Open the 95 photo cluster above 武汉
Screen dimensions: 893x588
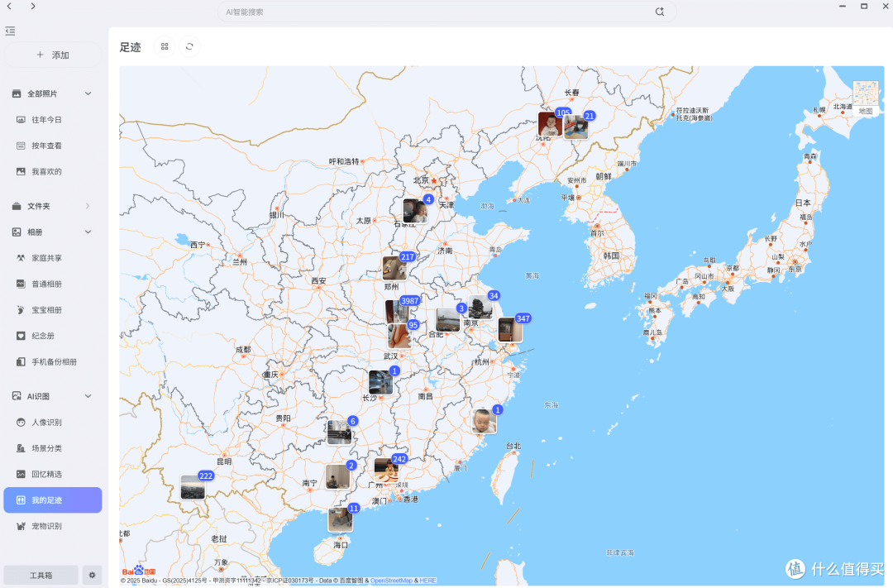[400, 336]
